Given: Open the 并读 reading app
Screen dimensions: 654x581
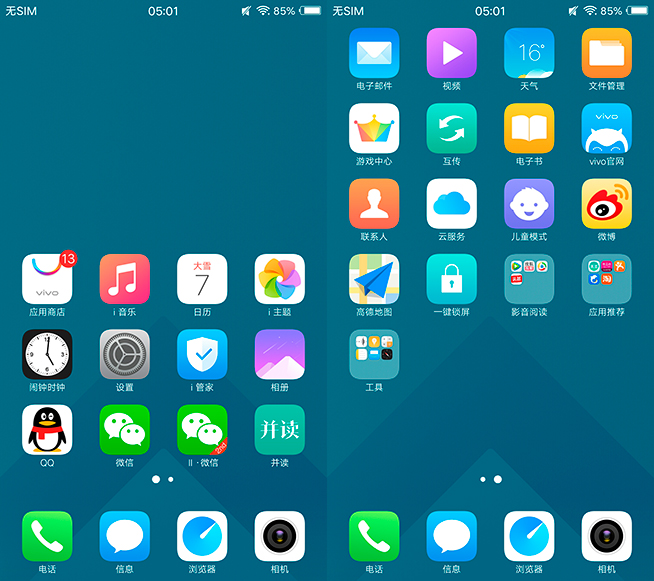Looking at the screenshot, I should click(x=280, y=430).
